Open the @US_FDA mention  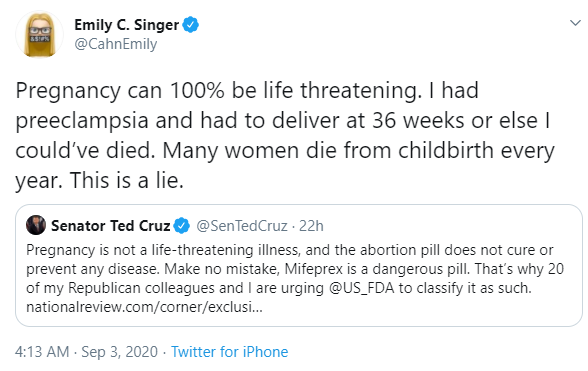362,288
